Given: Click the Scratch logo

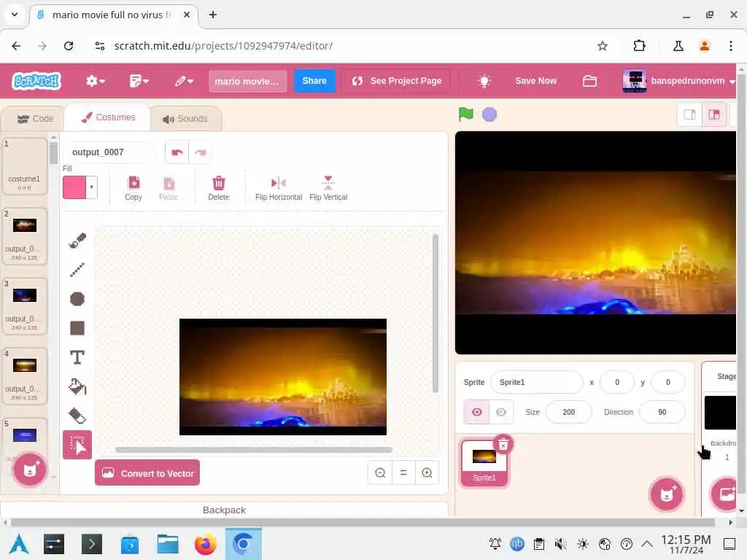Looking at the screenshot, I should [x=36, y=81].
